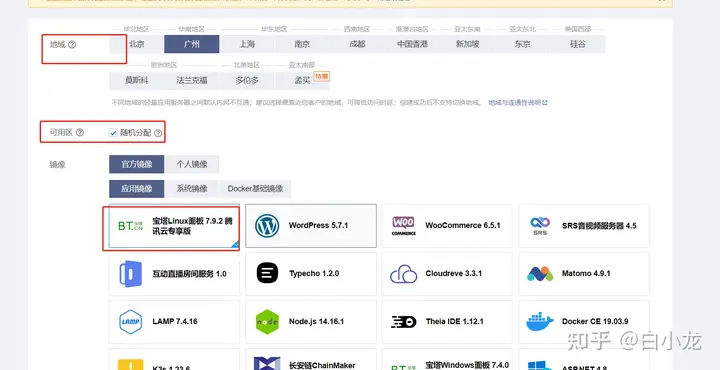
Task: Select the LAMP 7.4.16 label
Action: [x=175, y=321]
